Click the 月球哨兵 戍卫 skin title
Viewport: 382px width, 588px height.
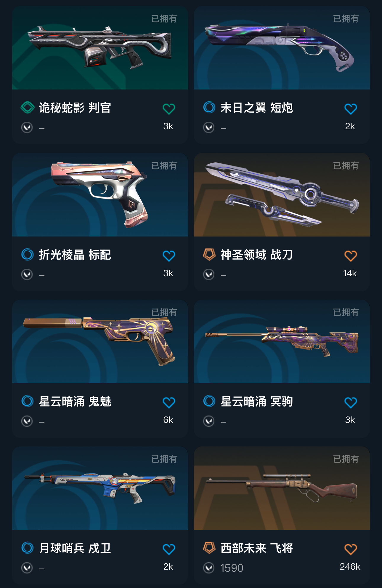click(x=75, y=548)
